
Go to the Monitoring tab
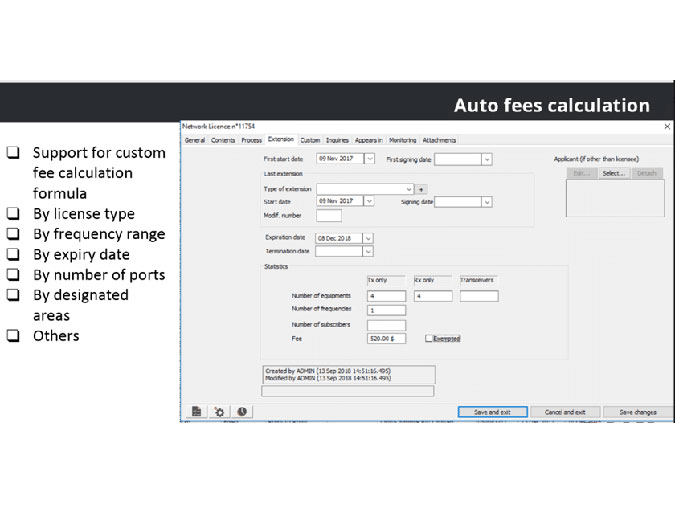click(x=403, y=140)
